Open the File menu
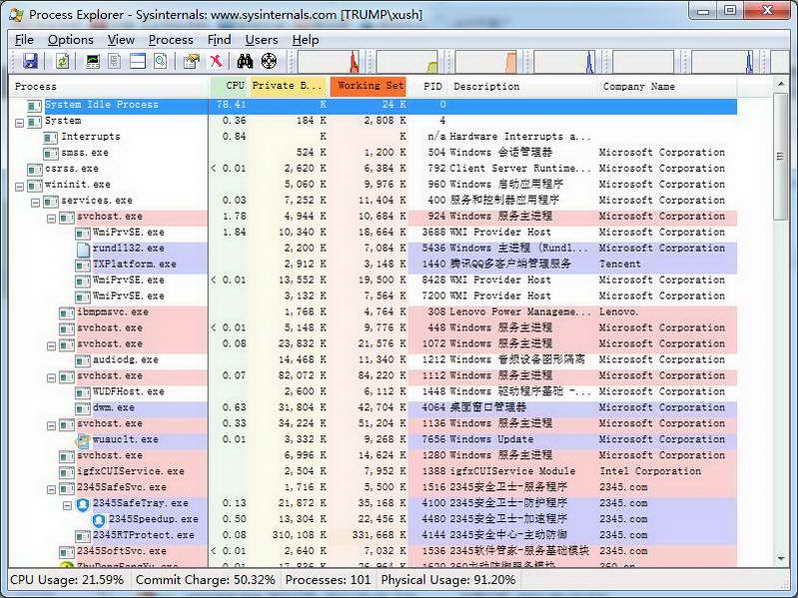 click(x=24, y=40)
